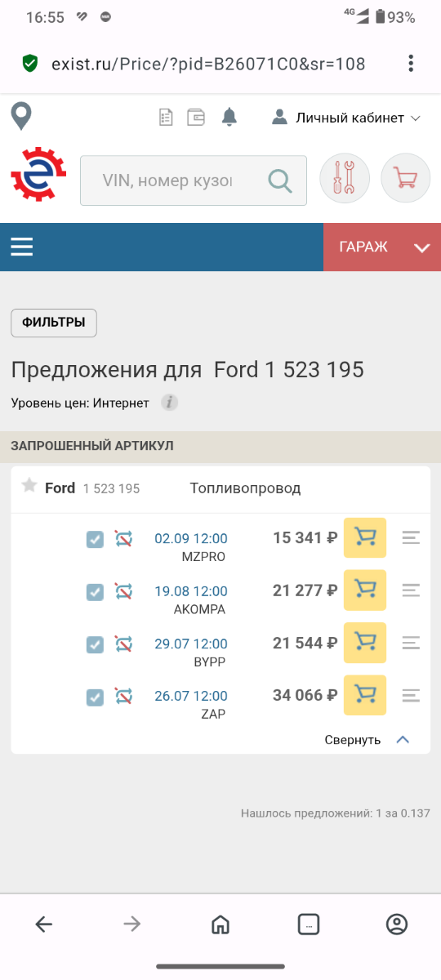Open the wallet icon in header
Screen dimensions: 441x980
[x=196, y=118]
